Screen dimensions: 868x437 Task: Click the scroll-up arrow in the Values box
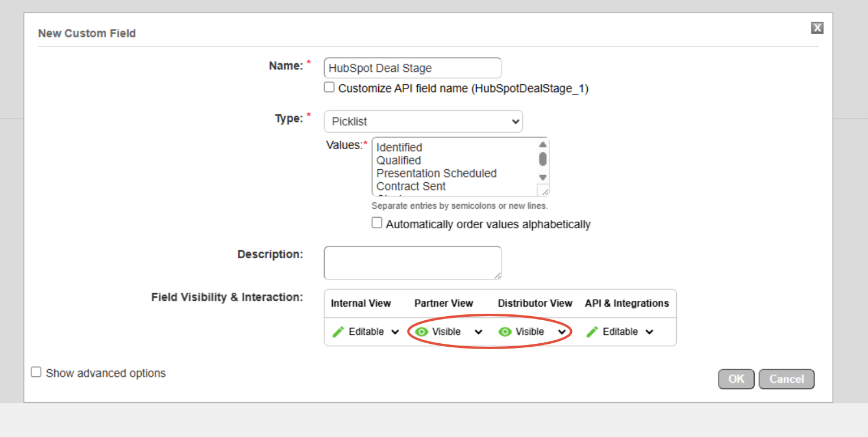[543, 144]
